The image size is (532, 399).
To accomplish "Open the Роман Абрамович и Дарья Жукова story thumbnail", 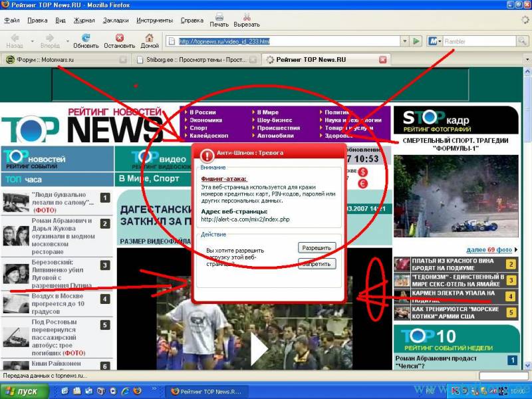I will tap(16, 236).
